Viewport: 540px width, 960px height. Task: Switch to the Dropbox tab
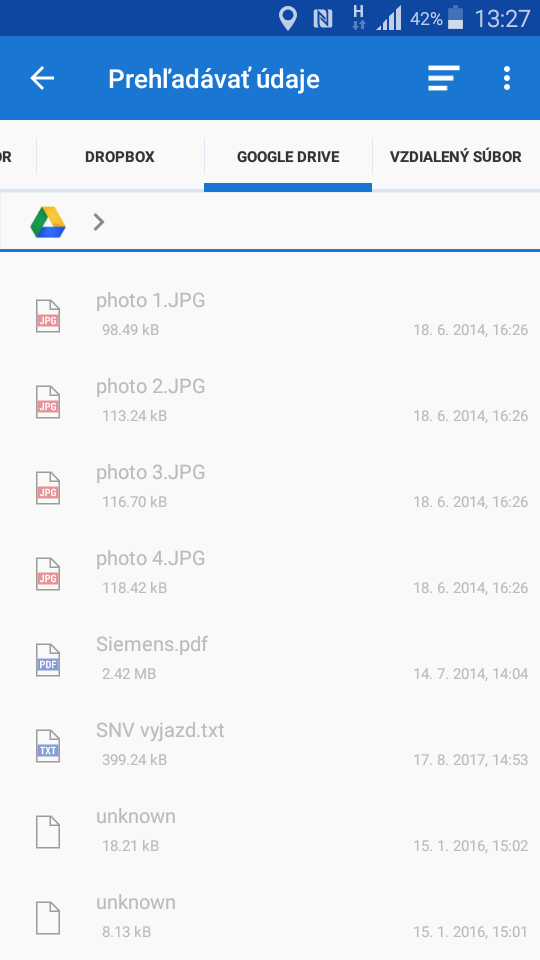120,157
